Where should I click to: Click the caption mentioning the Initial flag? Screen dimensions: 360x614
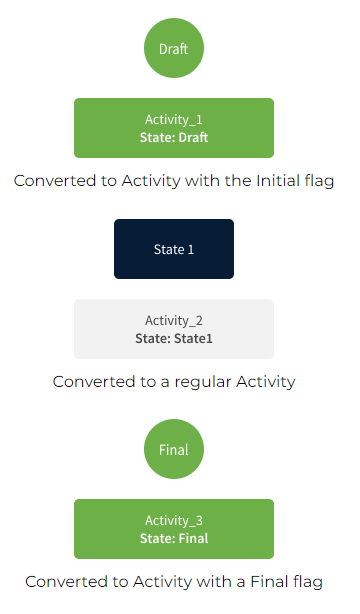click(x=174, y=181)
